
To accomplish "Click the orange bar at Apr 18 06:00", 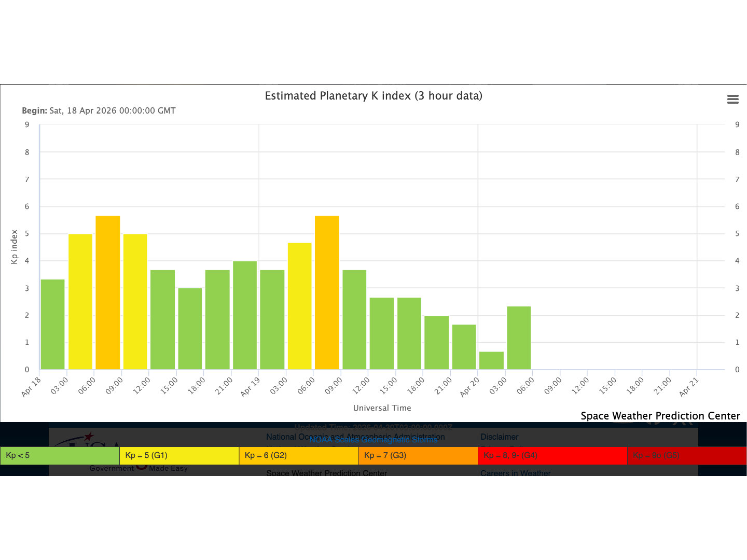I will click(x=108, y=292).
